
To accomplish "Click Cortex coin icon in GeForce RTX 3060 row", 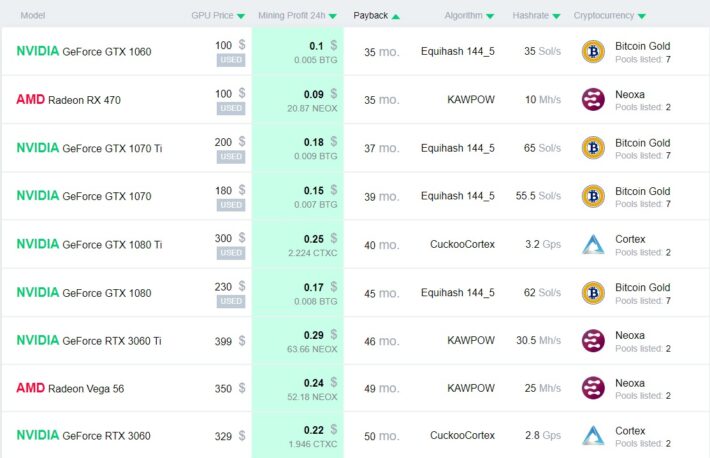I will click(x=593, y=435).
